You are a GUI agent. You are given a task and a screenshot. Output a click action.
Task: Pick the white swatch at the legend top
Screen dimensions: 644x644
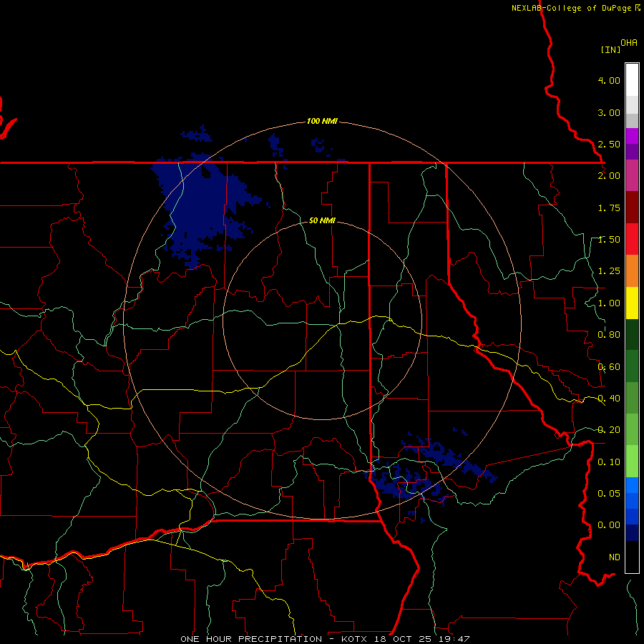coord(632,80)
